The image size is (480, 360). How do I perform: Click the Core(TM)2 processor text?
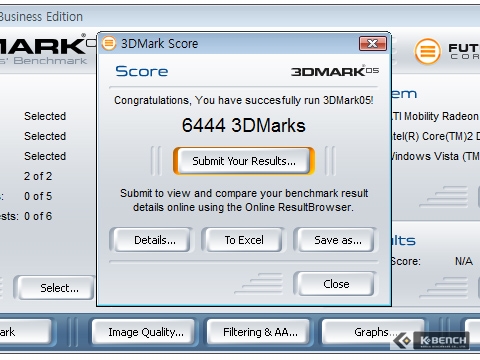[435, 136]
